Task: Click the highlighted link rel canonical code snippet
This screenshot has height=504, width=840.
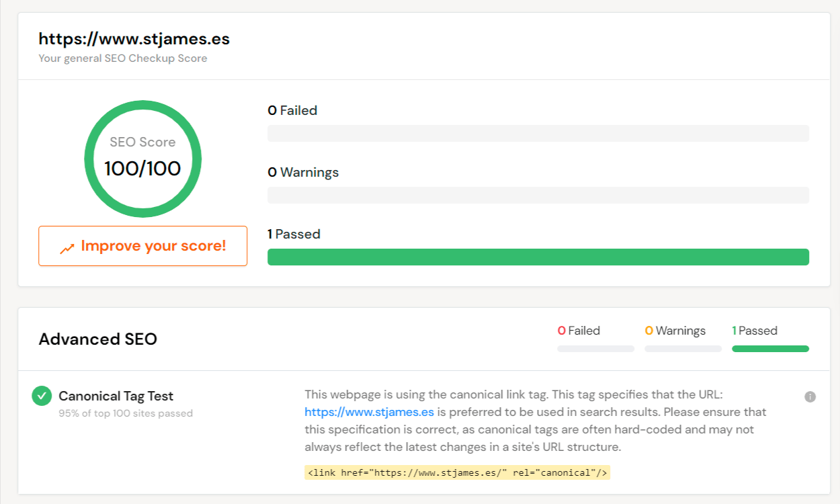Action: click(x=457, y=473)
